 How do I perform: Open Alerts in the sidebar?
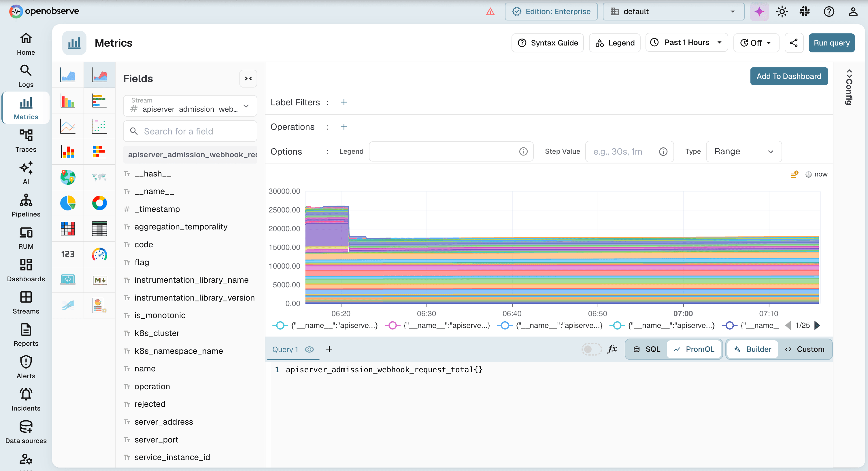coord(26,367)
